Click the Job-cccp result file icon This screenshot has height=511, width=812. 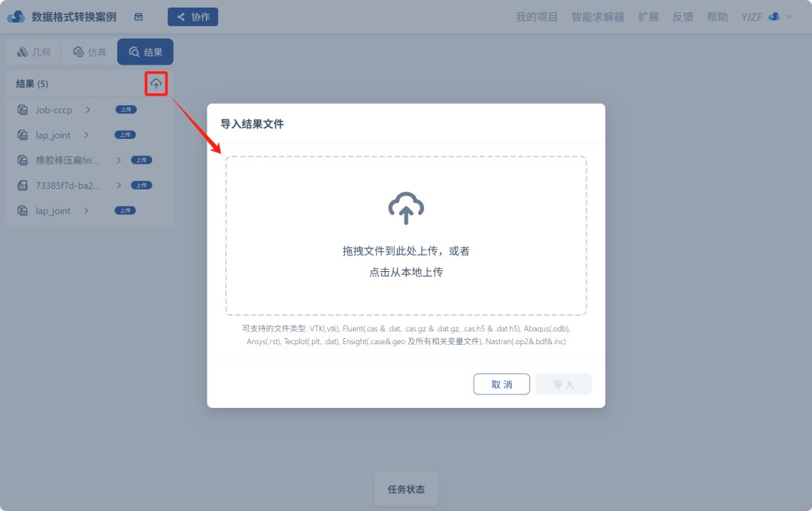(x=23, y=110)
